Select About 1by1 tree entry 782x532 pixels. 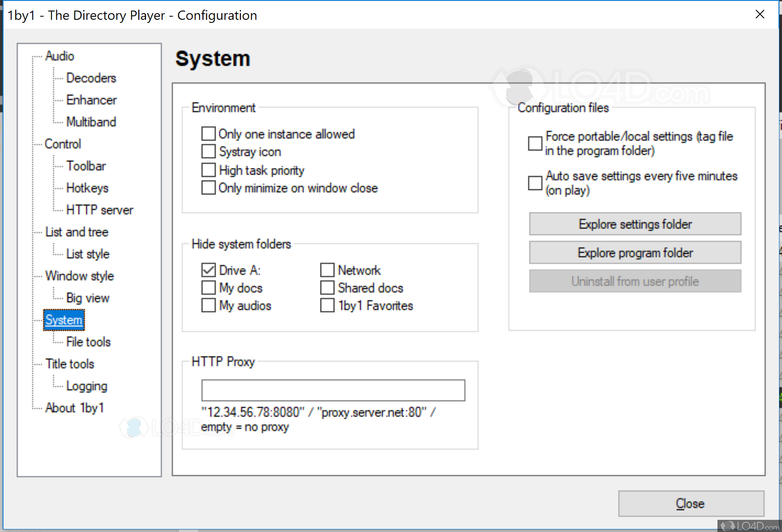74,408
